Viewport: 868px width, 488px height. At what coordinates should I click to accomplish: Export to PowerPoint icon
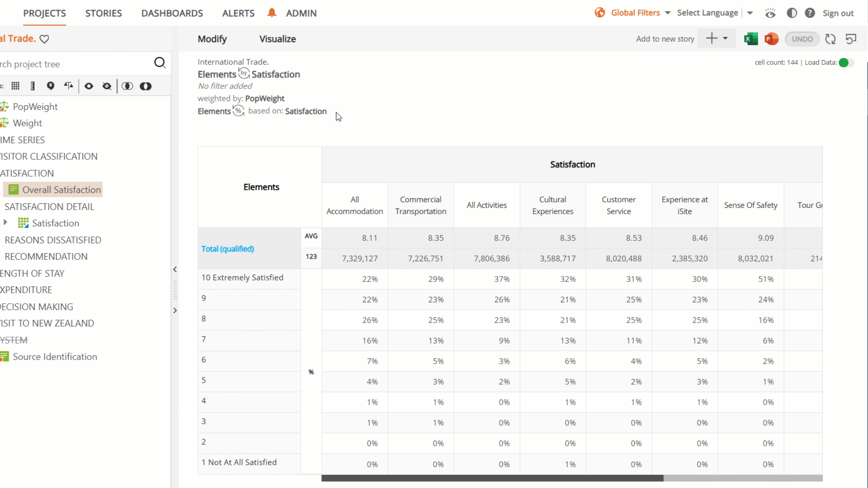coord(771,39)
